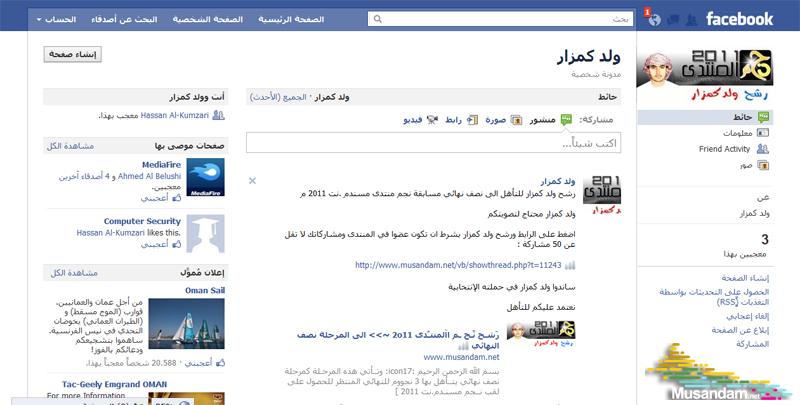This screenshot has width=800, height=405.
Task: Click إبلاغ عن الصفحة (report page) link
Action: point(740,330)
